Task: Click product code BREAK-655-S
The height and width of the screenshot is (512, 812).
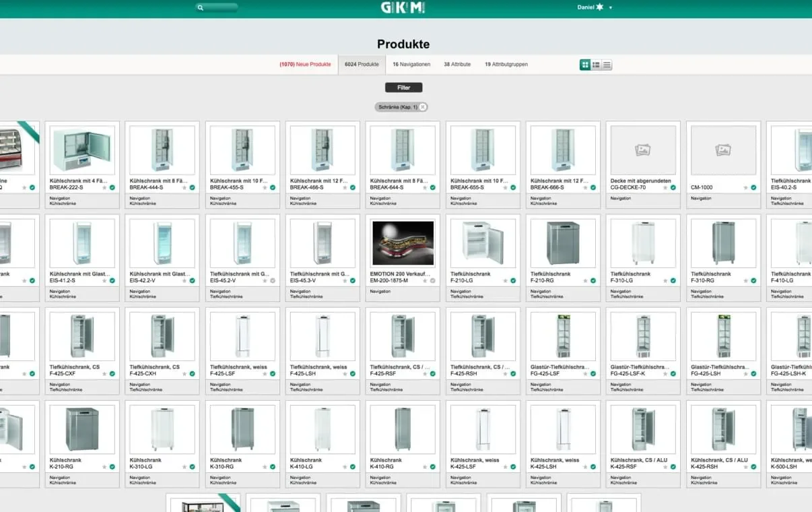Action: click(x=467, y=187)
